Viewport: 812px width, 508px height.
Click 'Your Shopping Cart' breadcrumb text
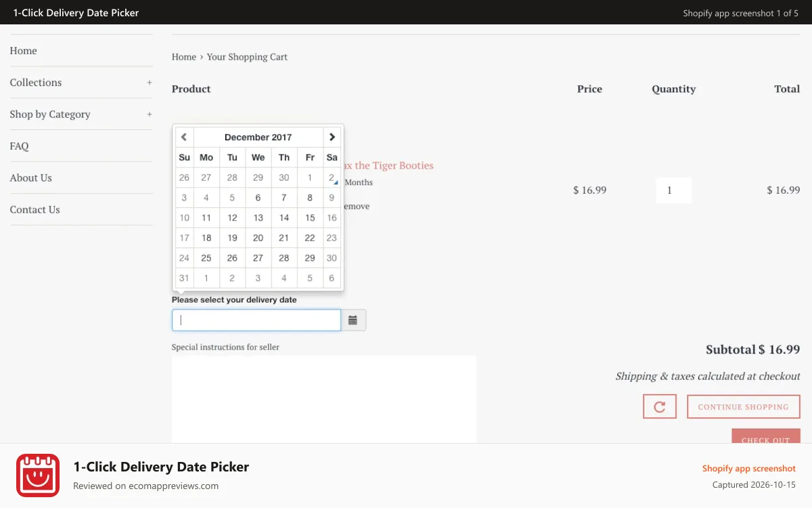coord(247,57)
